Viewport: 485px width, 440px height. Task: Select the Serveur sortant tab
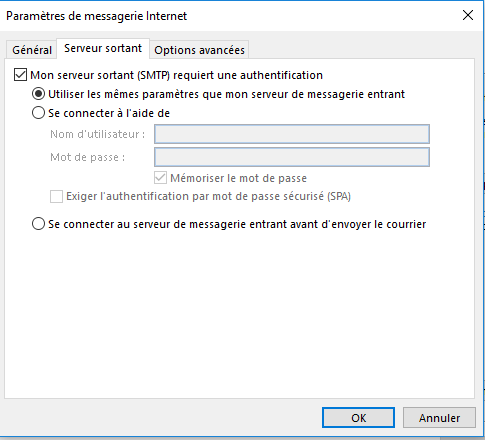103,49
